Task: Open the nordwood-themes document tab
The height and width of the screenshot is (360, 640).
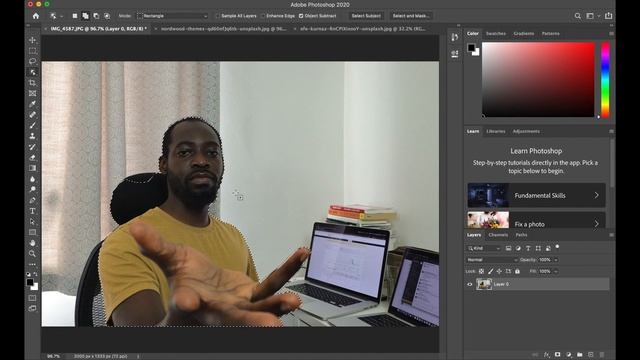Action: [223, 29]
